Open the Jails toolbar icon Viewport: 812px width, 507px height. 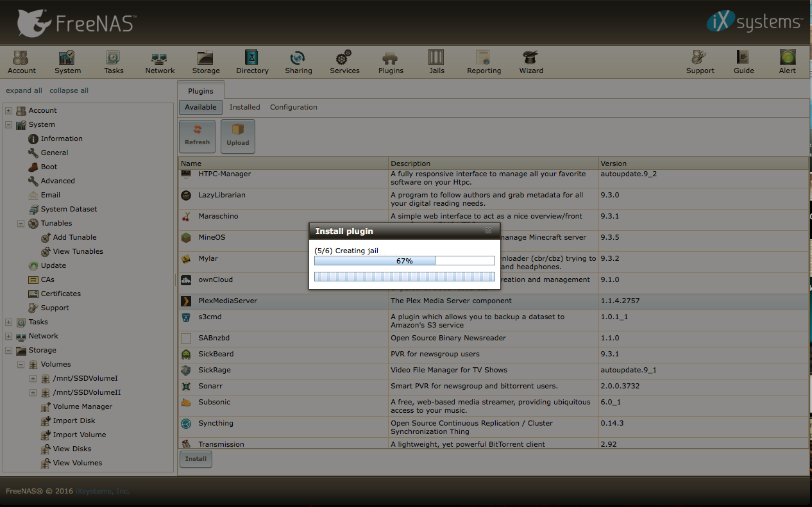[x=436, y=62]
